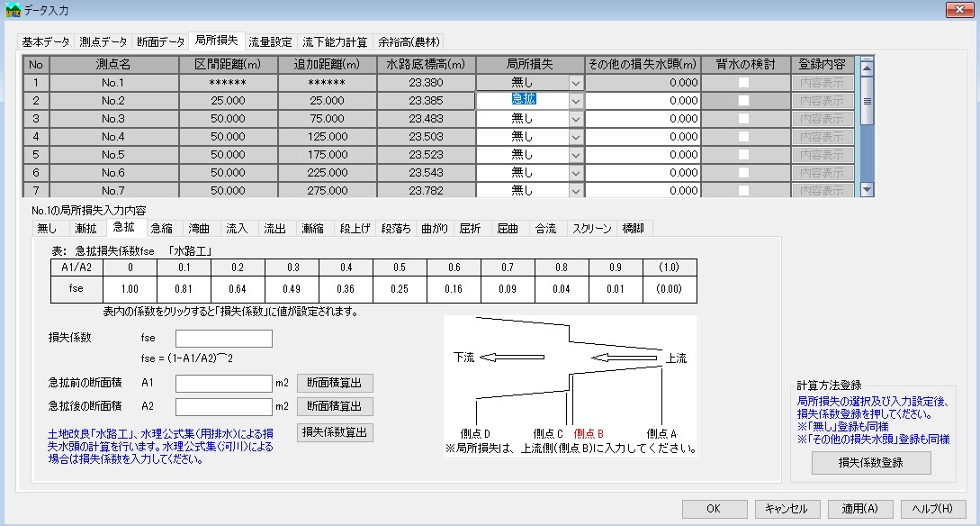Toggle 背水の検討 checkbox for row No.1

(x=743, y=83)
